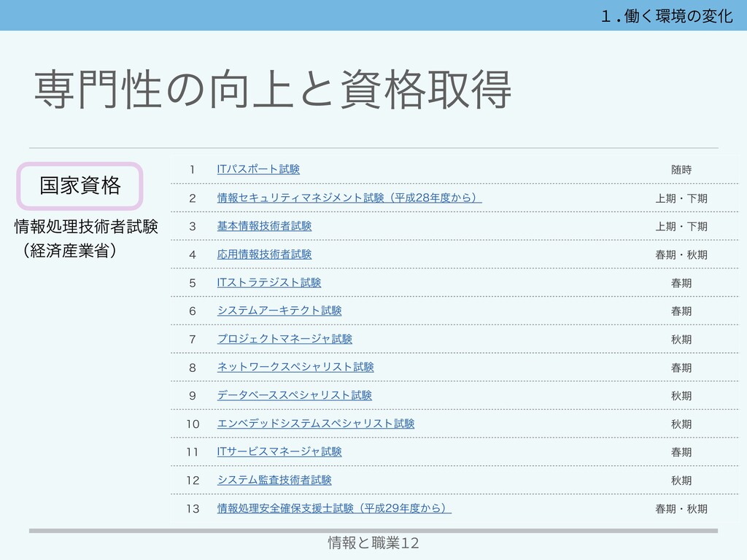Open the ITストラテジスト試験 link

269,282
